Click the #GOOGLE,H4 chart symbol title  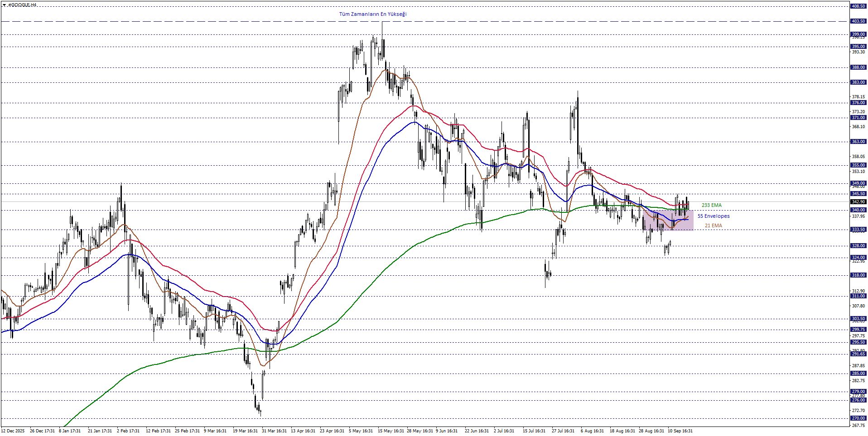tap(22, 5)
